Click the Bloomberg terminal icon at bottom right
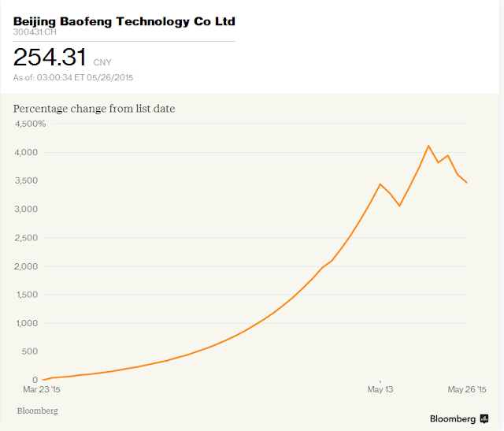The image size is (504, 431). [484, 418]
